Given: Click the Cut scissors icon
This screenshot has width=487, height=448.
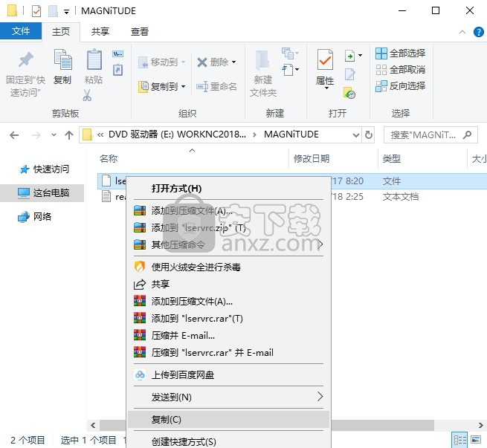Looking at the screenshot, I should coord(87,95).
